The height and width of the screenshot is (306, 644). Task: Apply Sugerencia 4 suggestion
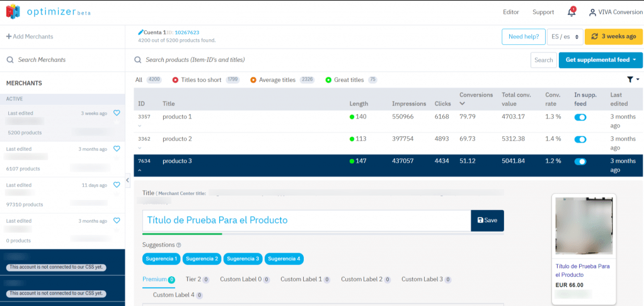(284, 259)
